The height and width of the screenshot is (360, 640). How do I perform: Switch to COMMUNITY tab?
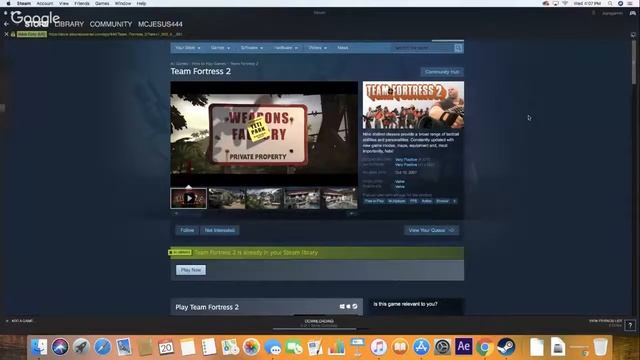click(x=111, y=24)
